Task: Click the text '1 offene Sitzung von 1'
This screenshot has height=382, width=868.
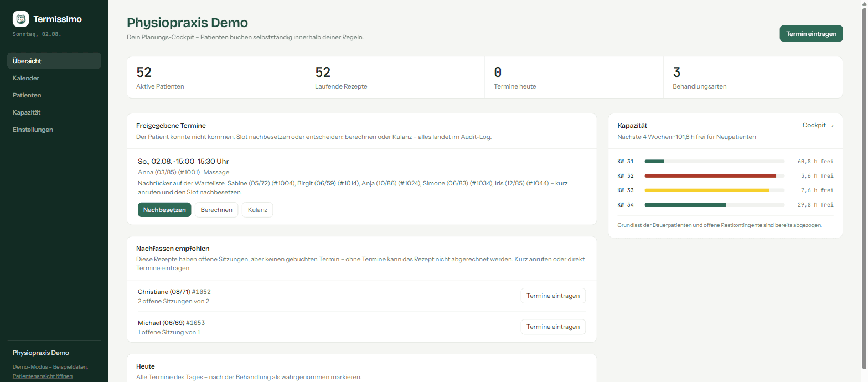Action: (169, 333)
